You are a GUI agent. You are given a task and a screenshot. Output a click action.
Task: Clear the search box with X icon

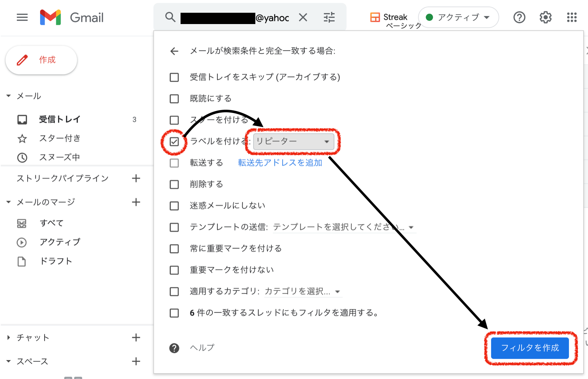(x=303, y=17)
